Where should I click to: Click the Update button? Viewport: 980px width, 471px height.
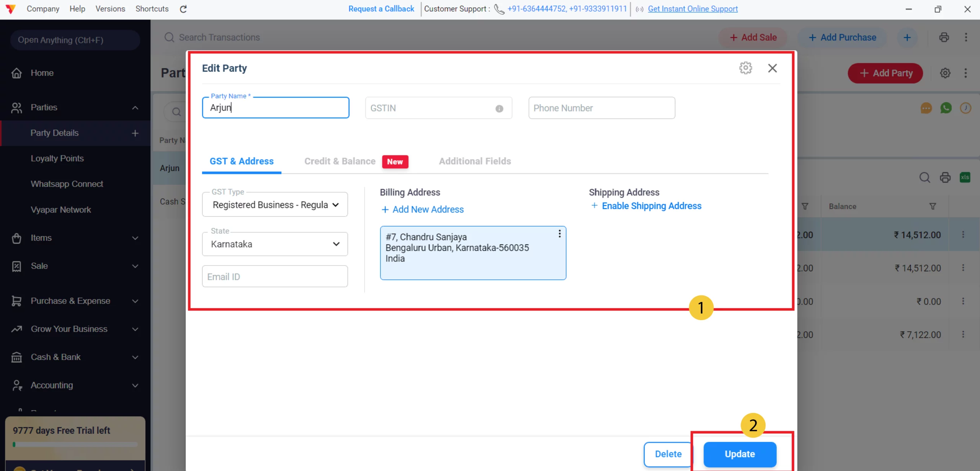click(x=739, y=454)
